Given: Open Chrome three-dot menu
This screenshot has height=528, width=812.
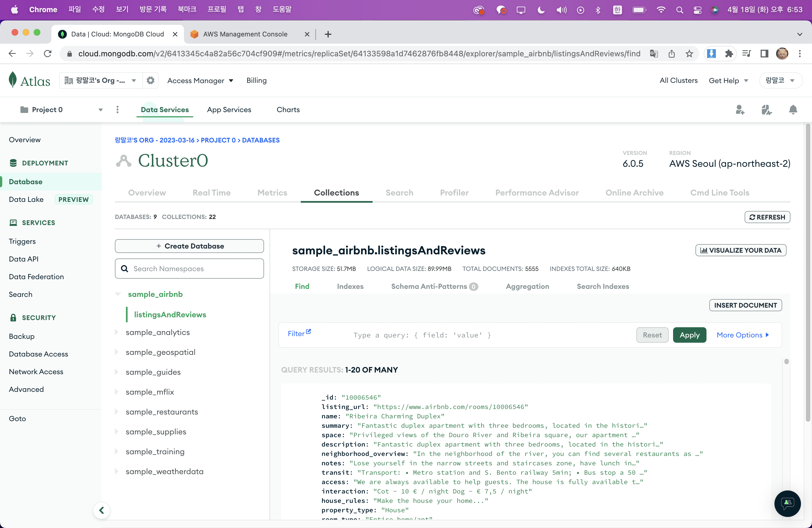Looking at the screenshot, I should click(x=799, y=54).
